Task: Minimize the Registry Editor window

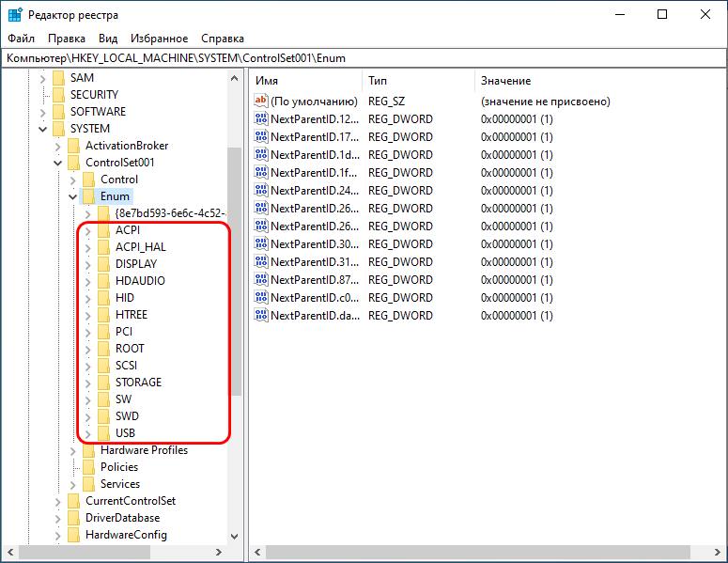Action: (x=620, y=15)
